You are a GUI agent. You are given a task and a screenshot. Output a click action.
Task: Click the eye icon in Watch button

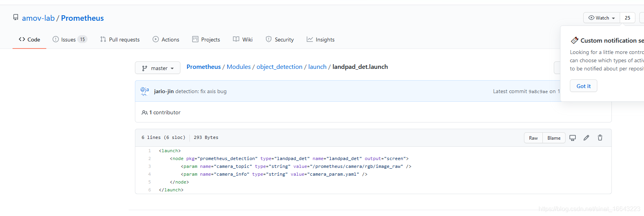click(591, 18)
